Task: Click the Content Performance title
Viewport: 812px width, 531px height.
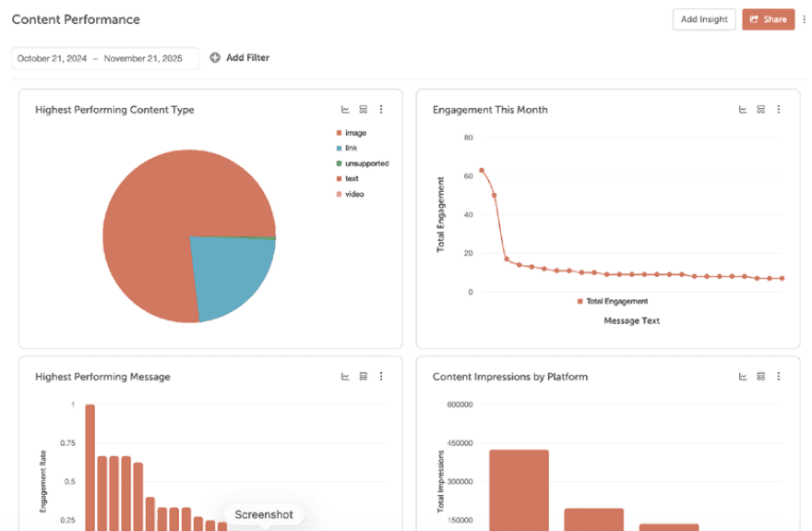Action: click(x=76, y=19)
